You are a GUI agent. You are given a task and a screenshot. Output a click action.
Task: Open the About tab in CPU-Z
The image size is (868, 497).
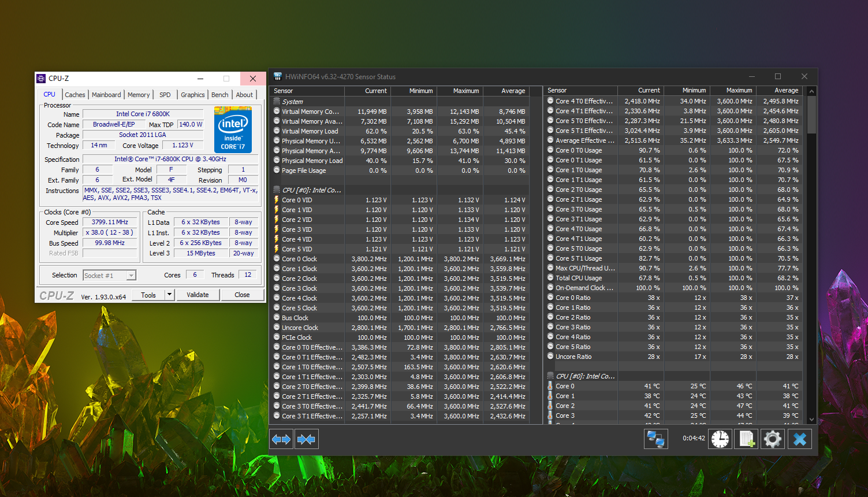(x=244, y=95)
